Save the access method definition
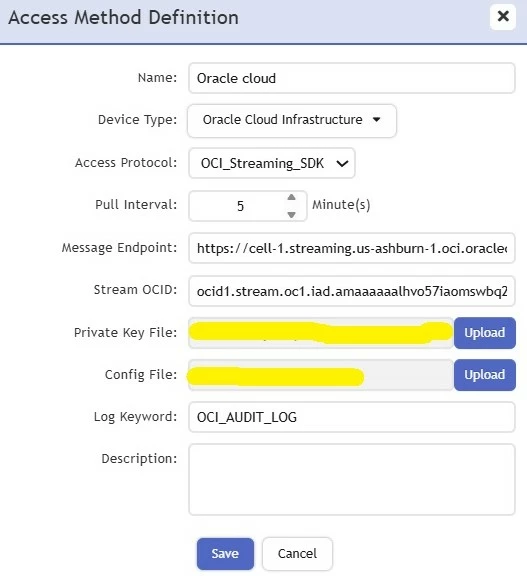The image size is (527, 587). 225,554
